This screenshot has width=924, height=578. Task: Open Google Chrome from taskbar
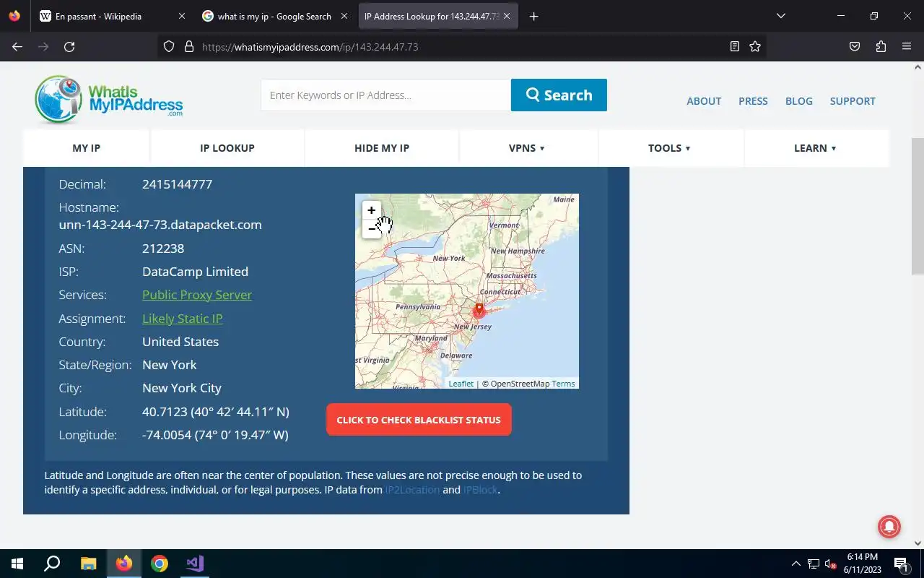pyautogui.click(x=160, y=564)
